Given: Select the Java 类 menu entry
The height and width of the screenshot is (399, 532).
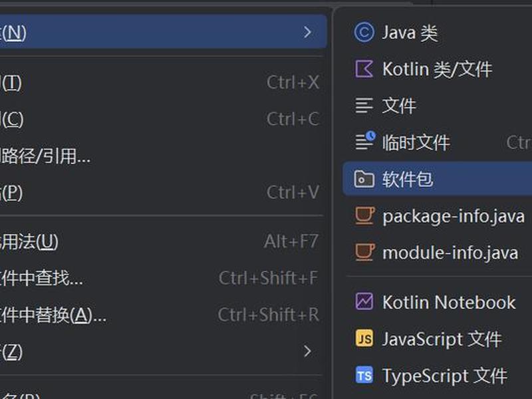Looking at the screenshot, I should click(x=438, y=33).
